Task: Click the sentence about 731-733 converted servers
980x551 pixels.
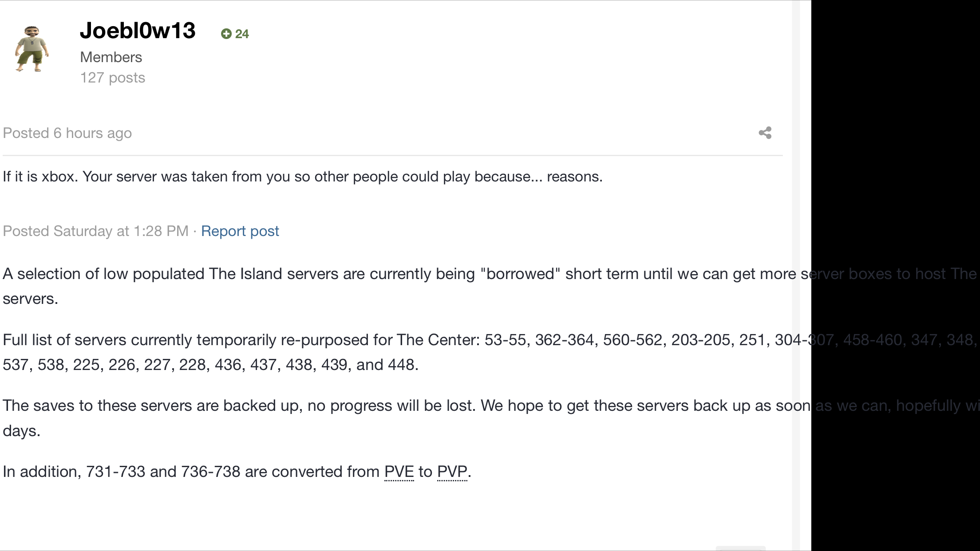Action: pyautogui.click(x=237, y=472)
